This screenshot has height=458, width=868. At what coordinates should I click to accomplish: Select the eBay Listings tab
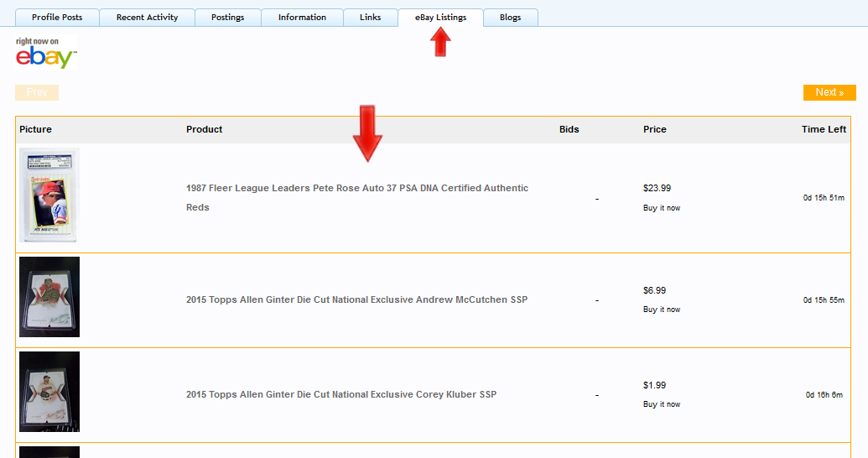pyautogui.click(x=440, y=17)
